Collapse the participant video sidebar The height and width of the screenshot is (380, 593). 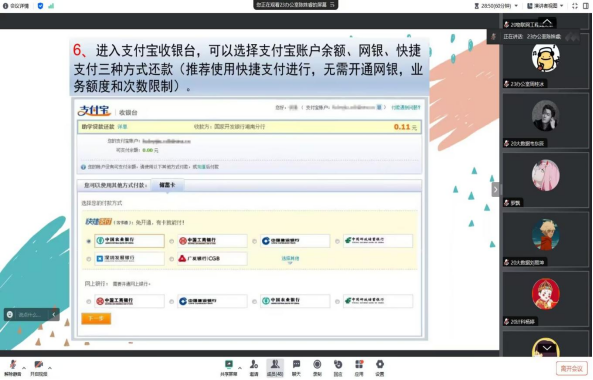495,189
